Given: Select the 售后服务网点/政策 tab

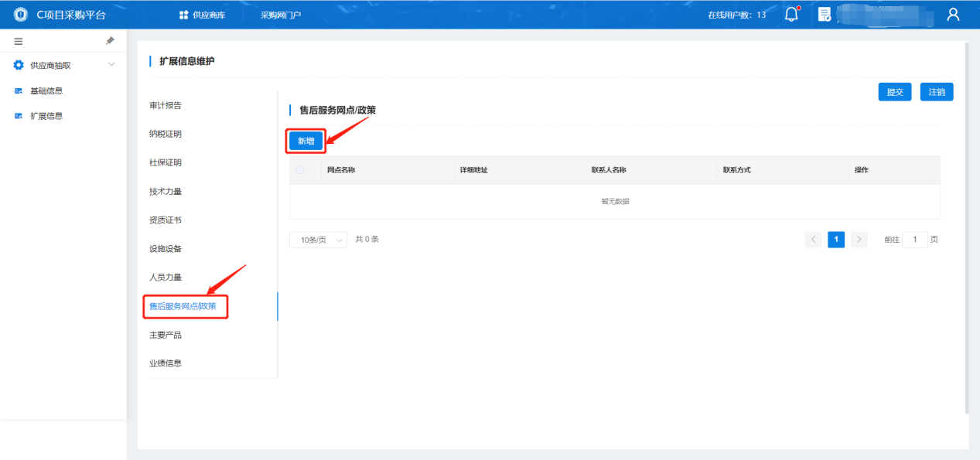Looking at the screenshot, I should coord(188,306).
